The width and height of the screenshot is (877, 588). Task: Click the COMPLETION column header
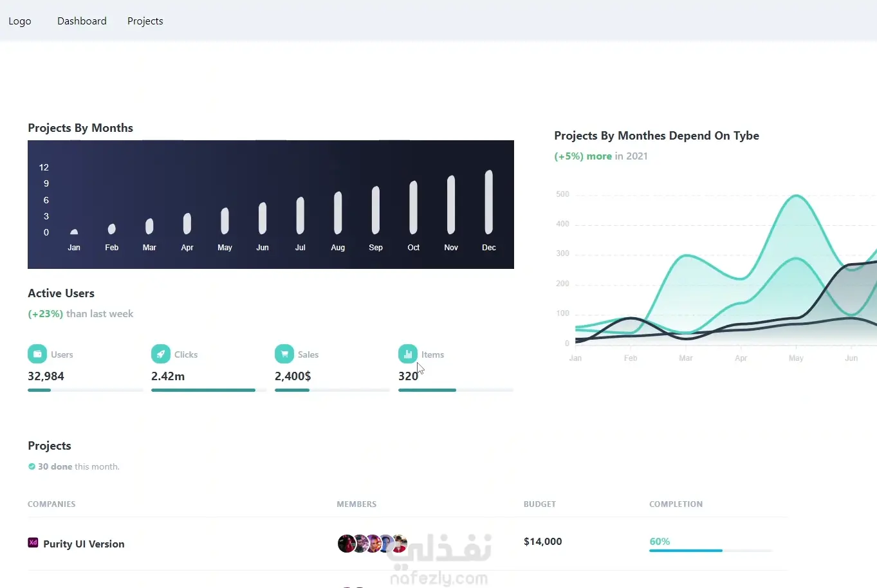(x=676, y=504)
